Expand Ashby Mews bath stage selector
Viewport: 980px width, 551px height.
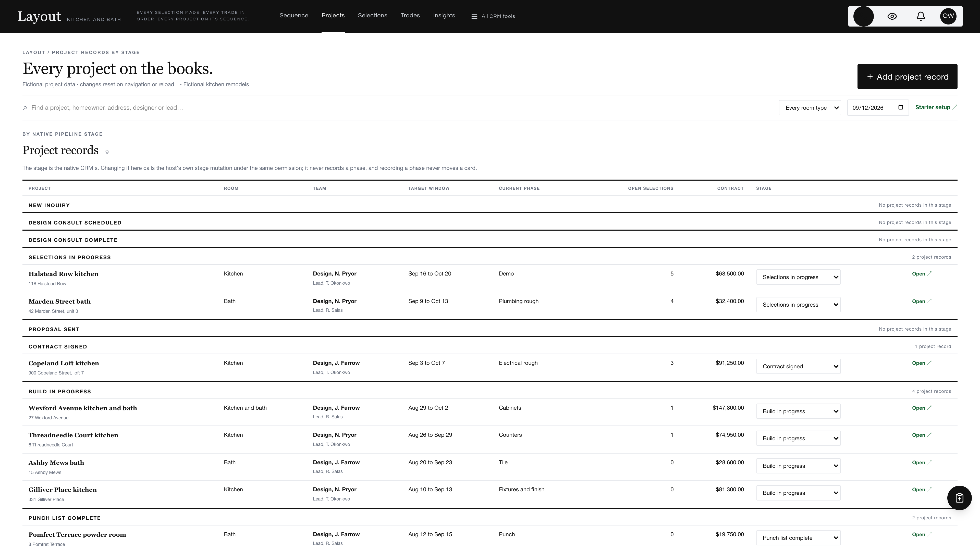[798, 466]
